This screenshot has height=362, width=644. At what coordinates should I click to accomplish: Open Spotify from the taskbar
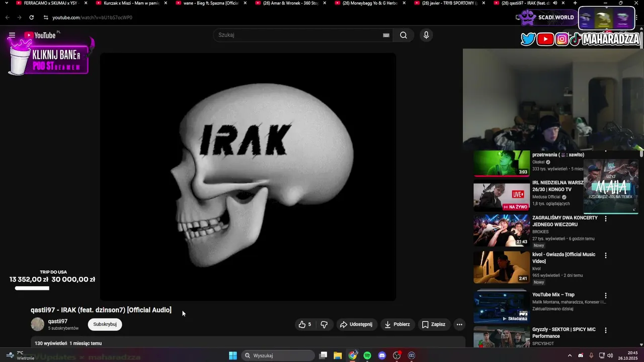pos(367,355)
